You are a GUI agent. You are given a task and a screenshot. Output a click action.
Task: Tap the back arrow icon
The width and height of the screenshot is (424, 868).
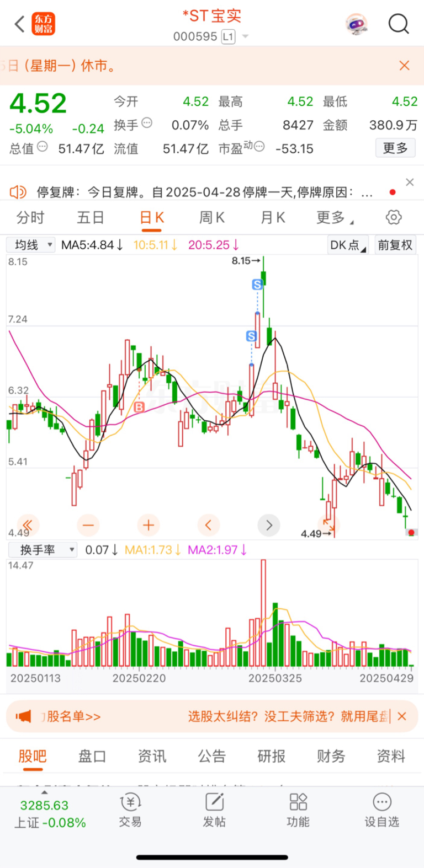pyautogui.click(x=20, y=24)
